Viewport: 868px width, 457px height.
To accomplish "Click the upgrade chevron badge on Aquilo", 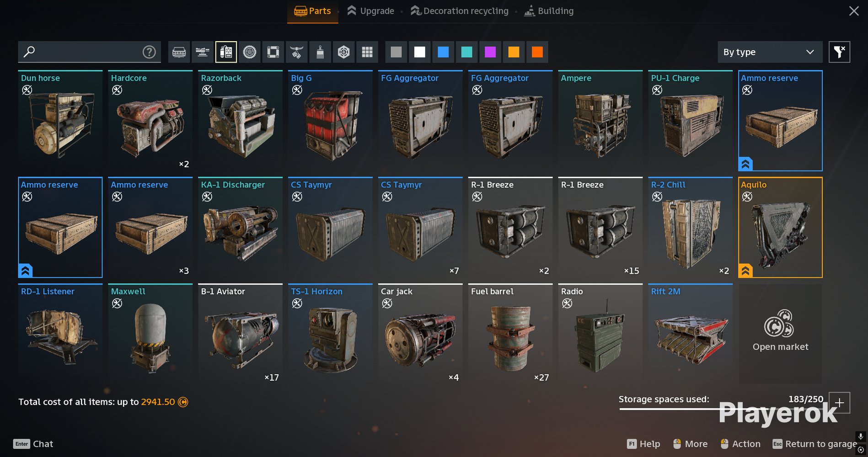I will coord(745,271).
